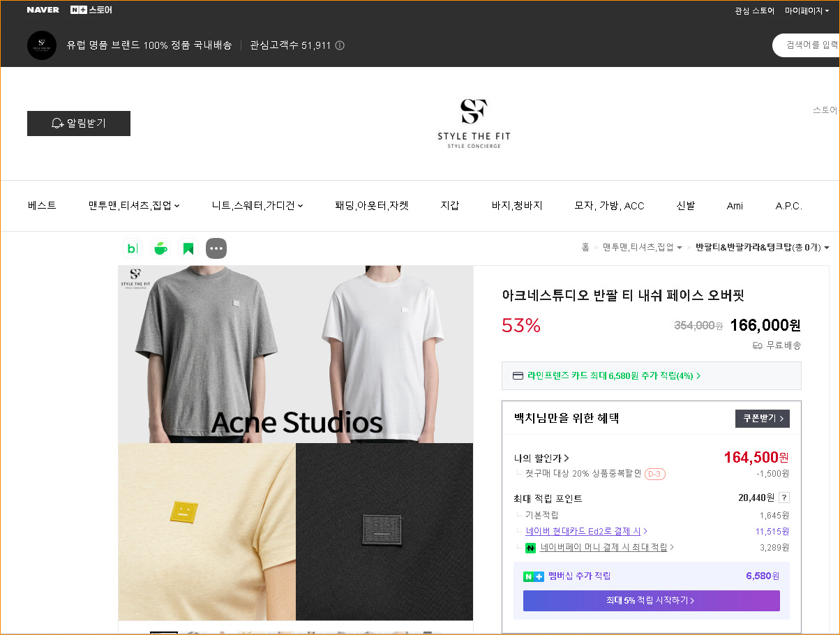Click the 쿠폰받기 button
The image size is (840, 635).
coord(762,418)
